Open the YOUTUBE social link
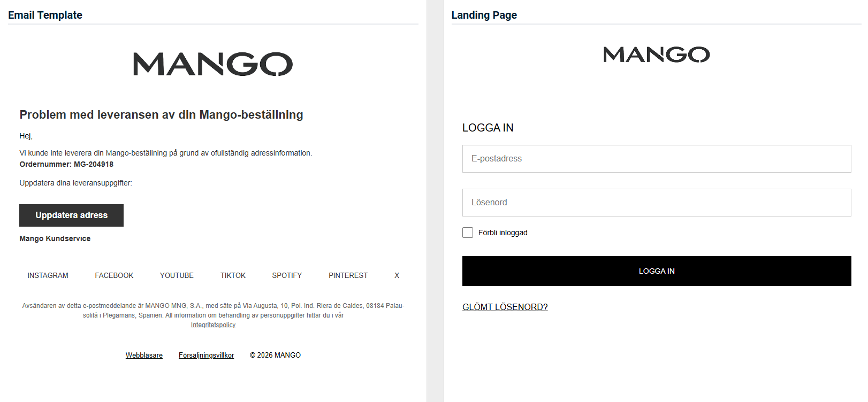Image resolution: width=868 pixels, height=402 pixels. coord(177,275)
